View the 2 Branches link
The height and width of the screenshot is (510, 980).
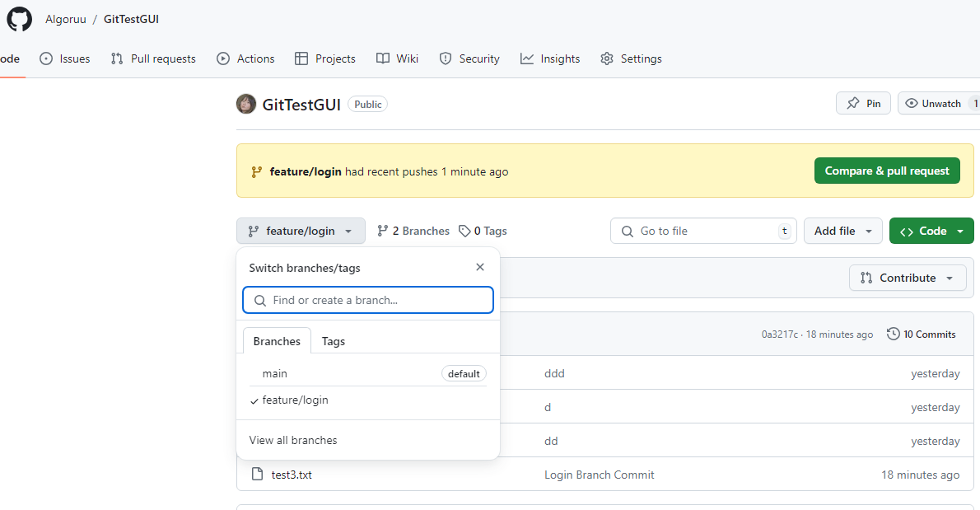click(x=413, y=231)
